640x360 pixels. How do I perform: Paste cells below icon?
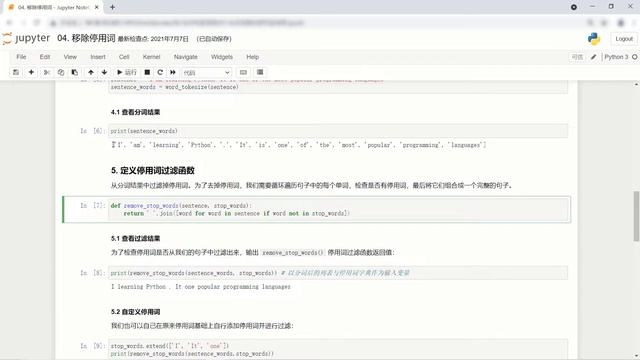click(x=75, y=72)
